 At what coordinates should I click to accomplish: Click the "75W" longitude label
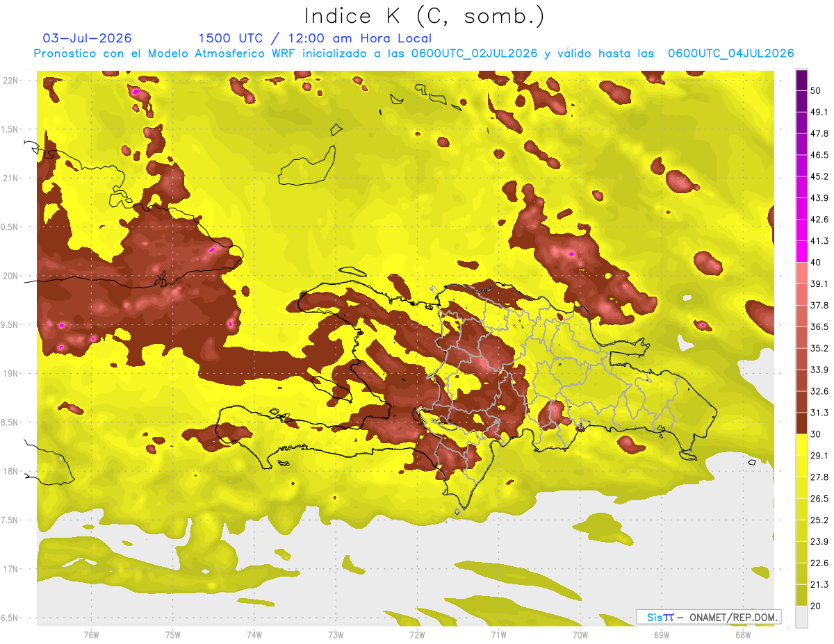173,634
